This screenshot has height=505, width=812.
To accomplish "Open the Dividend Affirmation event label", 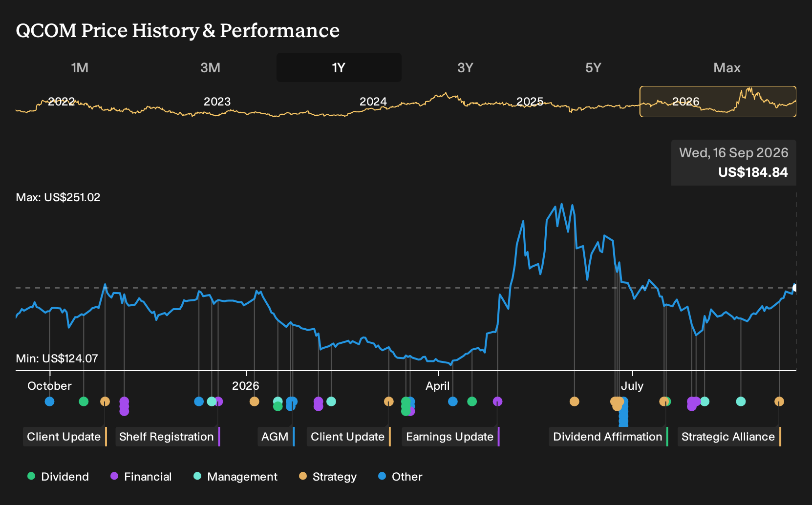I will pos(609,437).
